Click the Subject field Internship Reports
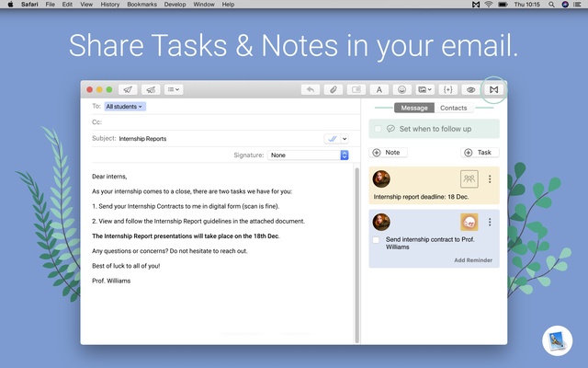 (142, 139)
